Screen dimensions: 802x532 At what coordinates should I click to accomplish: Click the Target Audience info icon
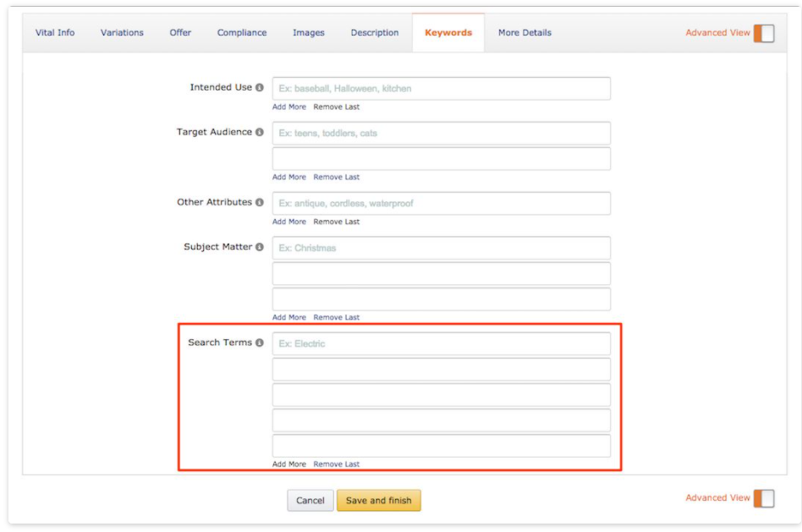[260, 132]
